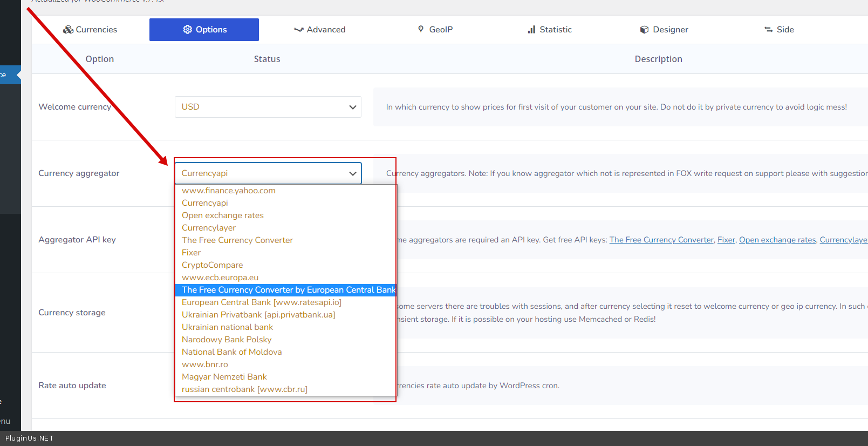Open The Free Currency Converter API key link
This screenshot has height=446, width=868.
point(661,240)
